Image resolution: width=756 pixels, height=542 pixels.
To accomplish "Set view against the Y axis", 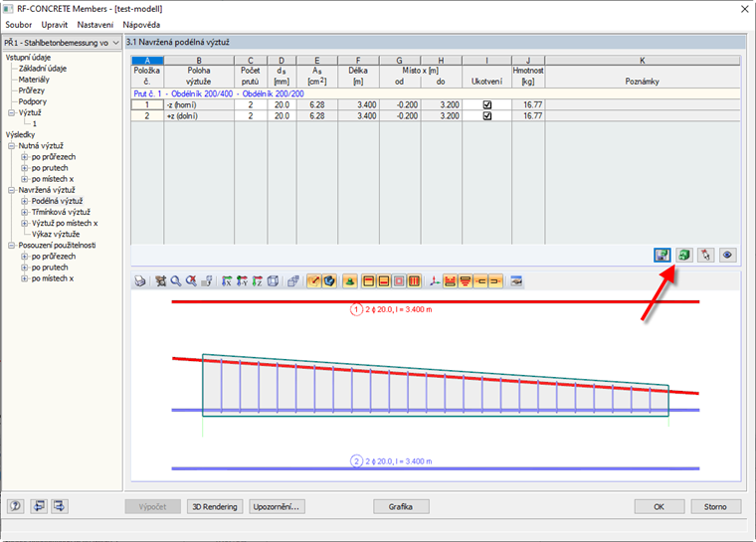I will [x=242, y=281].
